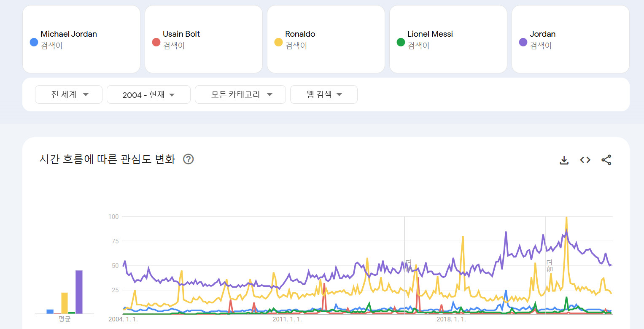Open the help question mark icon
This screenshot has width=644, height=329.
point(189,159)
